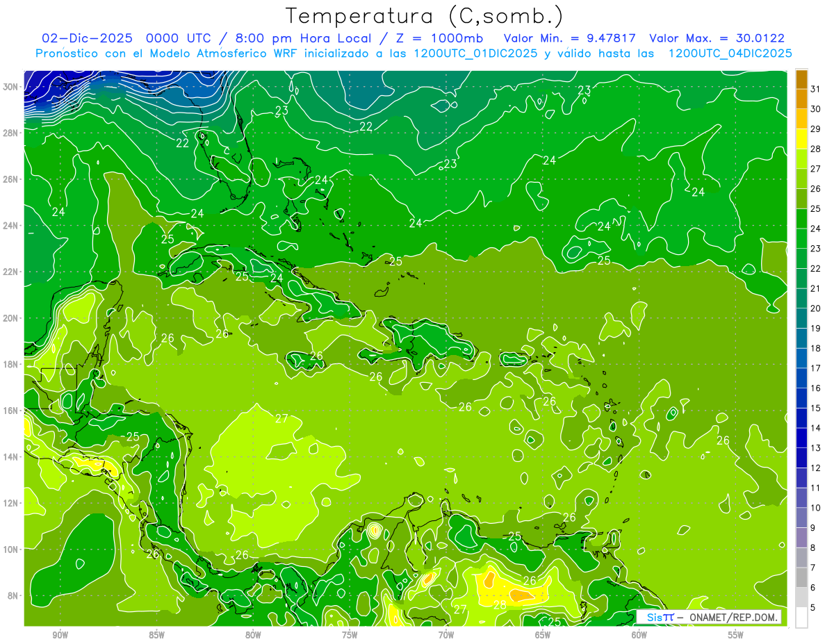The height and width of the screenshot is (644, 834).
Task: Click the "6" label on the color scale
Action: coord(812,587)
